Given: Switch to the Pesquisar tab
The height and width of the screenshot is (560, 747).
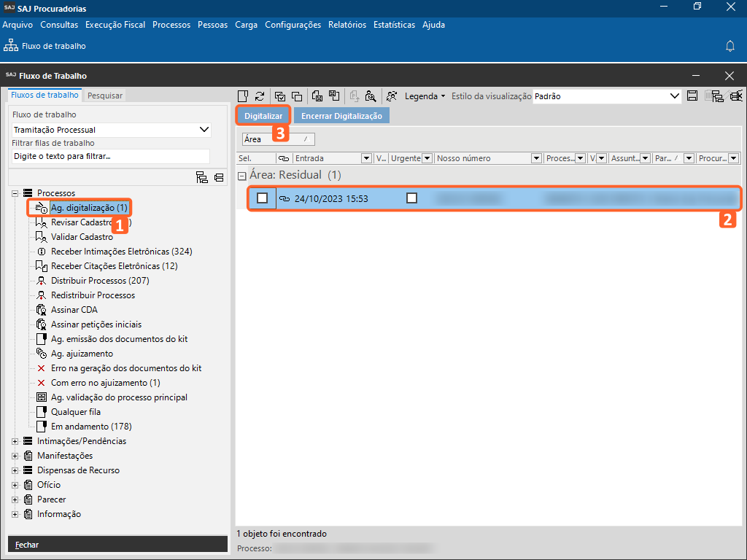Looking at the screenshot, I should point(105,96).
